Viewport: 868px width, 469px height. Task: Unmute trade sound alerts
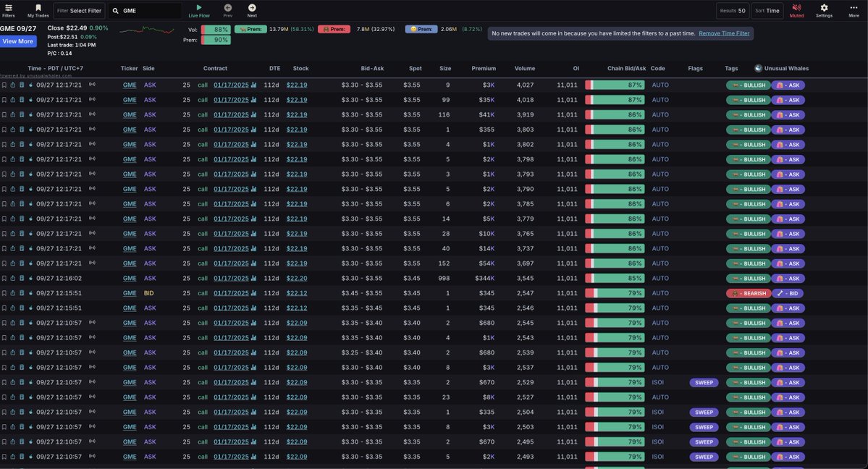click(796, 8)
